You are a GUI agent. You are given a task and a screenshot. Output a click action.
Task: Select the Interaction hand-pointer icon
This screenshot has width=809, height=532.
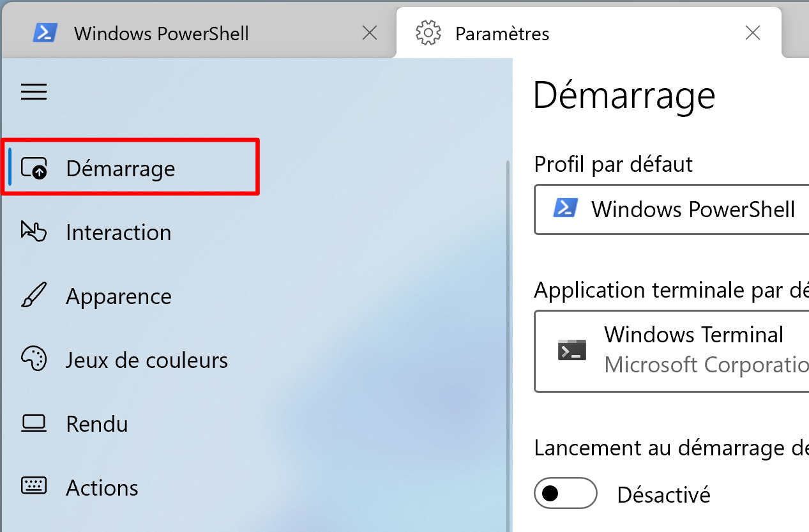34,232
